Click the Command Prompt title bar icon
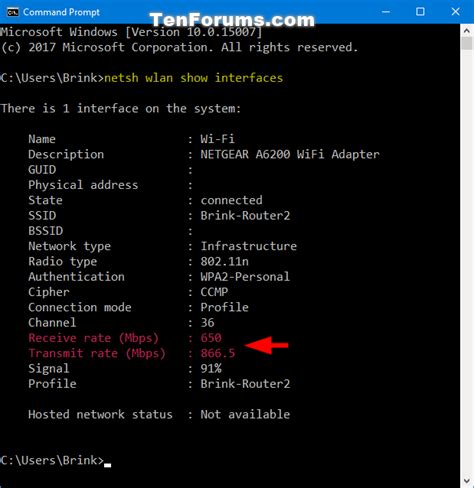 click(x=12, y=12)
